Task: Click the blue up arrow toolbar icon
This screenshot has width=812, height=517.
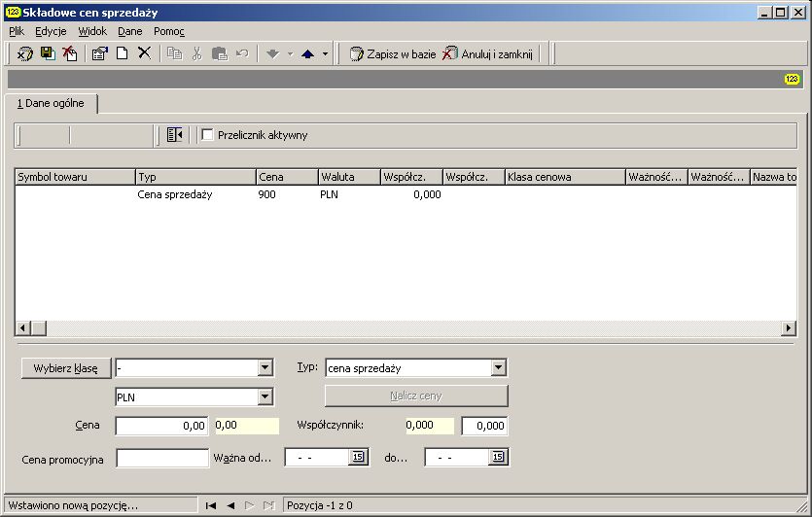Action: (x=307, y=53)
